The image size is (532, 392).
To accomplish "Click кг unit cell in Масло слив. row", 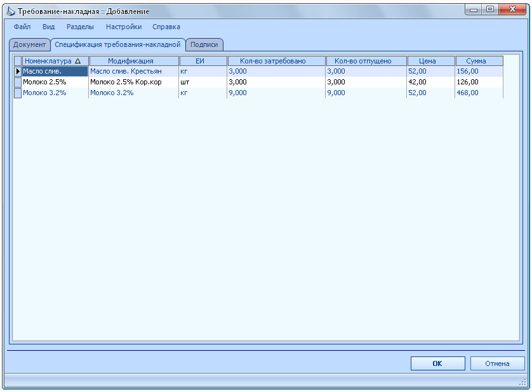I will pyautogui.click(x=203, y=71).
